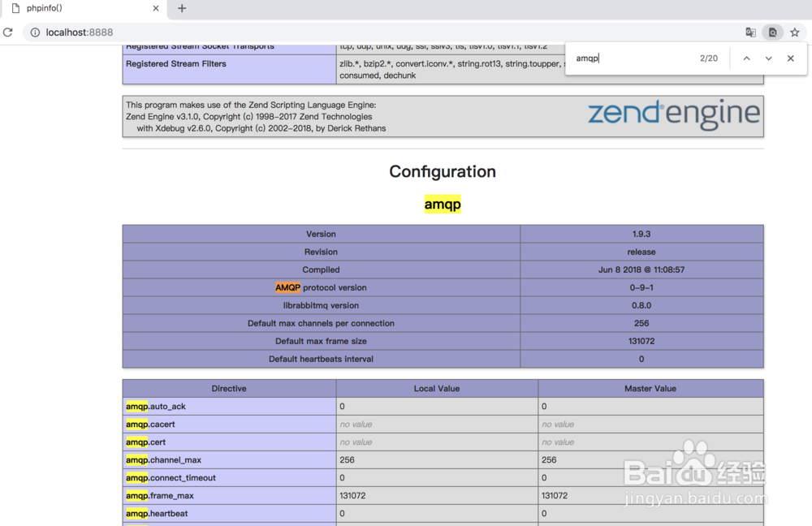Click the amqp.auto_ack directive
This screenshot has width=812, height=526.
155,407
